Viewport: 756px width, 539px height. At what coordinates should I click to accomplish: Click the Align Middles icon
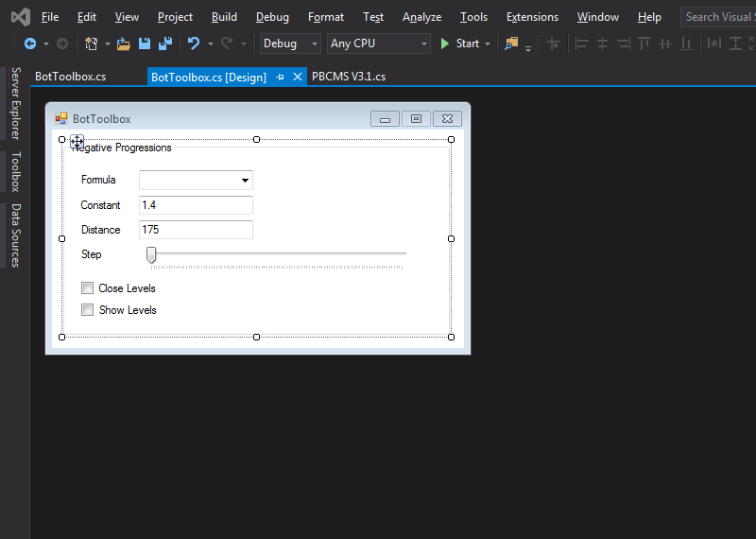point(665,43)
